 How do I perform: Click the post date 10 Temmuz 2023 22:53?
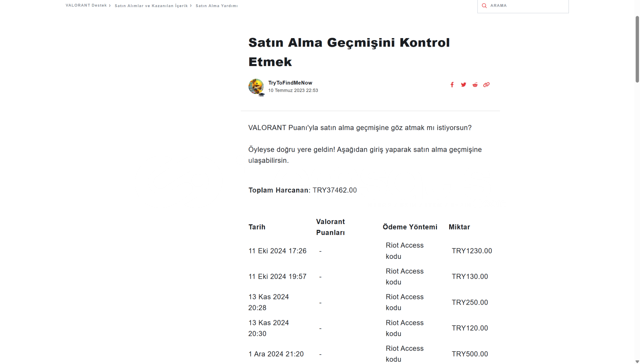(293, 90)
